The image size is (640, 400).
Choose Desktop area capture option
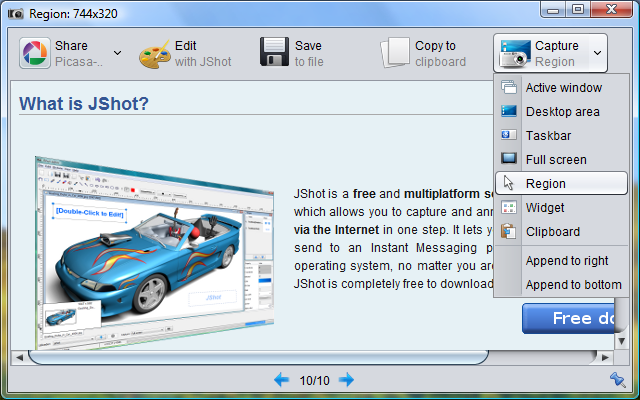pos(561,111)
